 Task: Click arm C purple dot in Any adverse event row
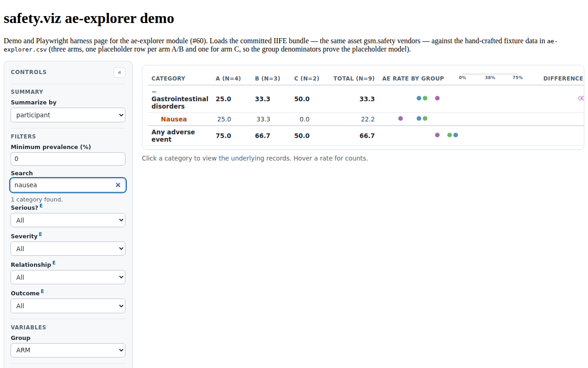[x=437, y=135]
